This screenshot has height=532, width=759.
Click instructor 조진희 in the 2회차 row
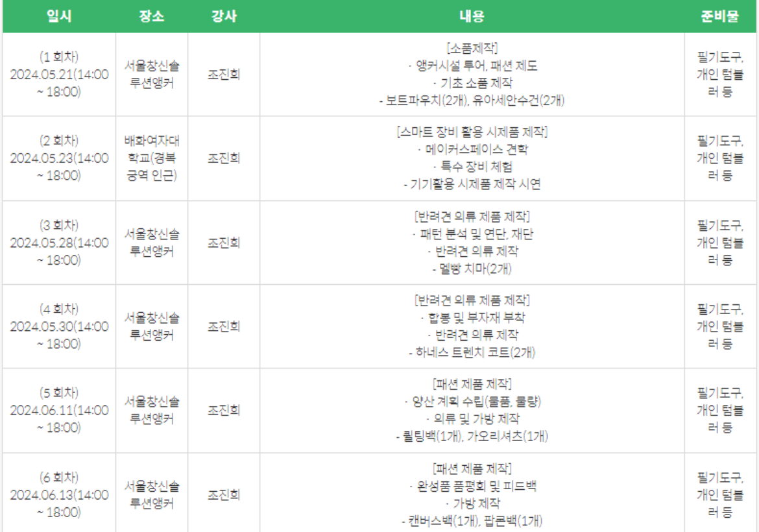click(224, 158)
